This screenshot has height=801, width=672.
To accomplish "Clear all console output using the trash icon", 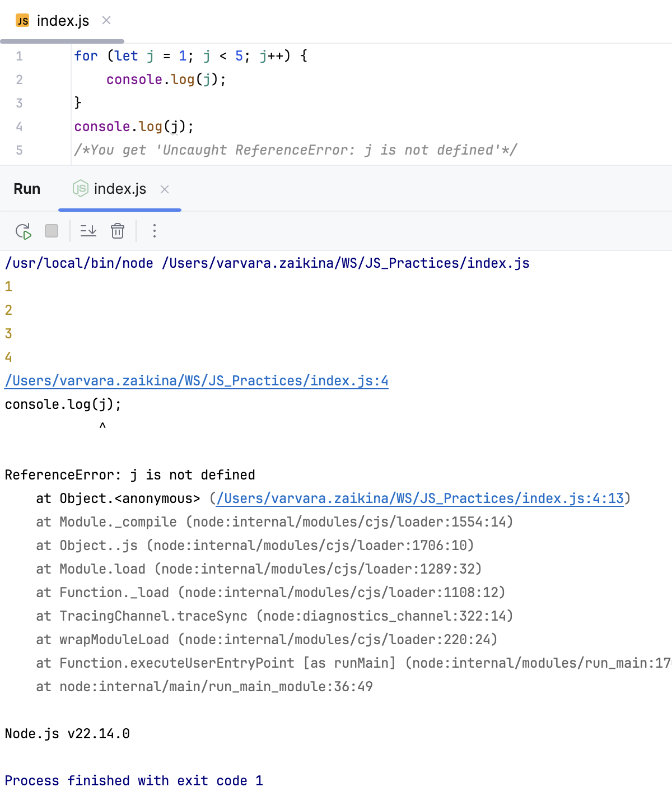I will click(117, 230).
